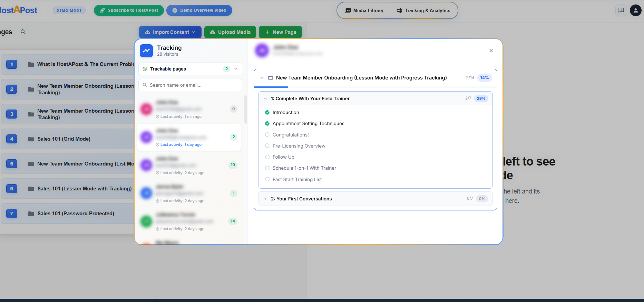
Task: Click the 14% course progress badge
Action: pyautogui.click(x=485, y=78)
